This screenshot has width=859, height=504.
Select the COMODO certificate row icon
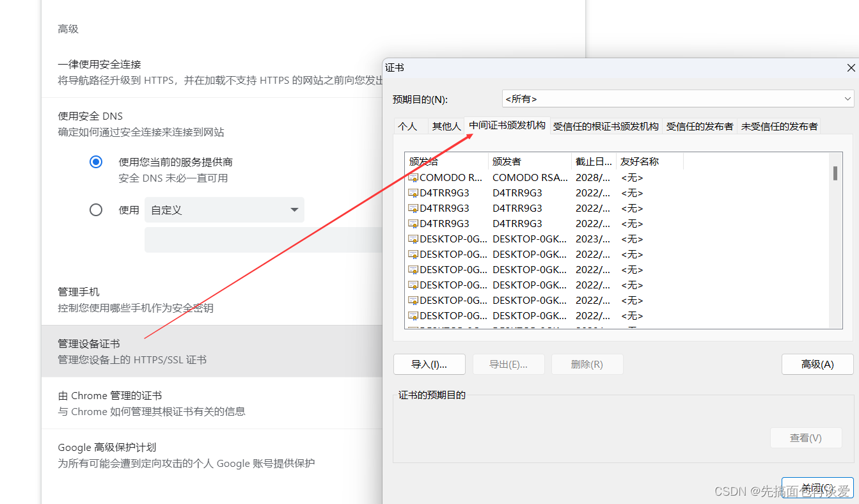click(x=413, y=178)
